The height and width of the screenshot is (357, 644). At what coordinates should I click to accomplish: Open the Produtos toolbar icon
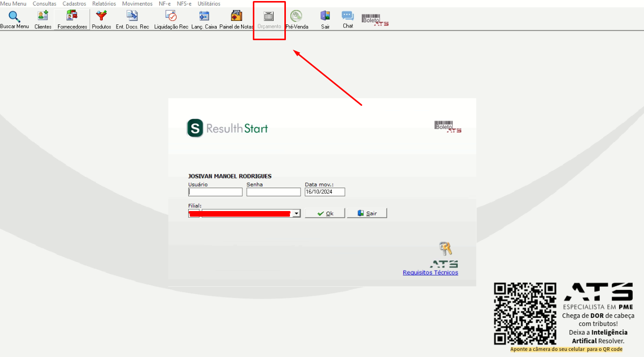point(101,16)
